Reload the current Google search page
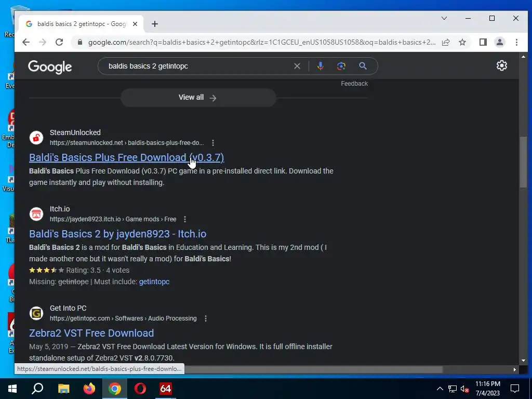Screen dimensions: 532x399 59,42
